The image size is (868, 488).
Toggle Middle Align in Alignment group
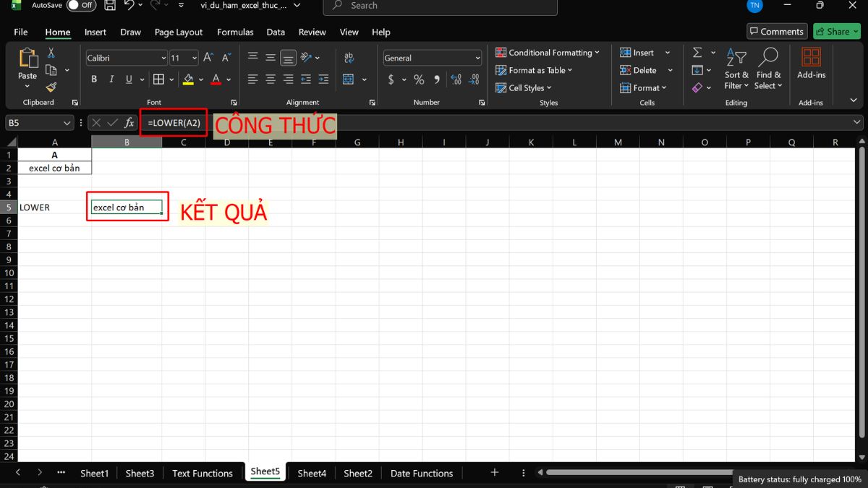click(271, 58)
